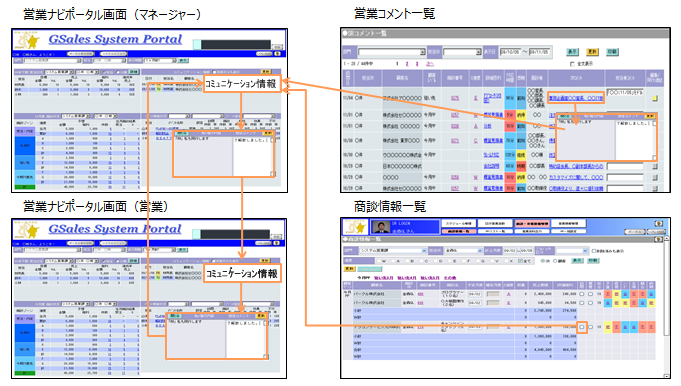Click the scroll-down arrow in the 商談情報一覧 window
The height and width of the screenshot is (386, 681).
pos(667,376)
